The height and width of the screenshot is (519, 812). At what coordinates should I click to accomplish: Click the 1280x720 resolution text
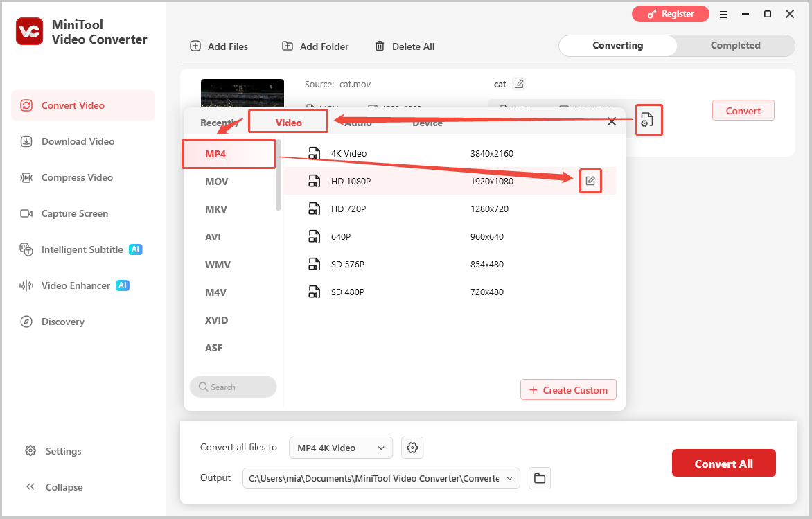click(489, 209)
